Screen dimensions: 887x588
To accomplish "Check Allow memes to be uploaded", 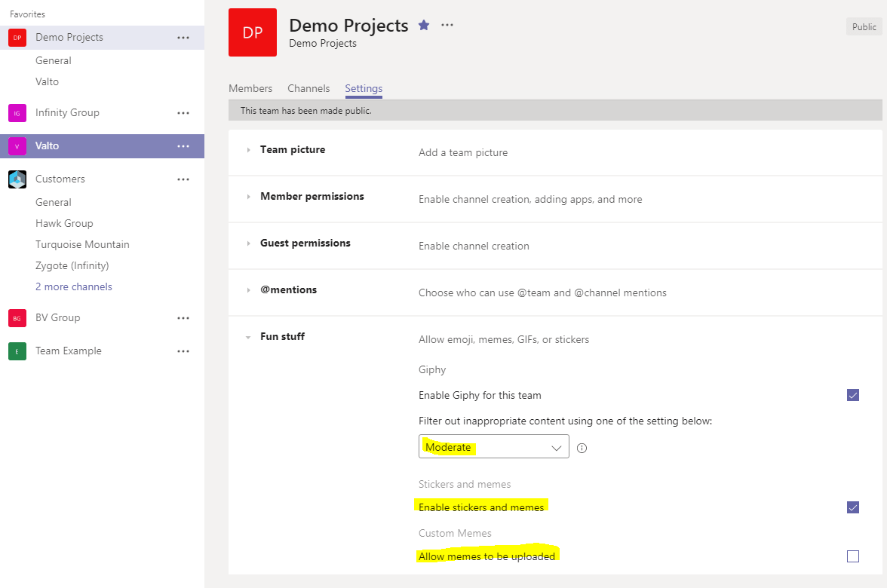I will pyautogui.click(x=853, y=556).
